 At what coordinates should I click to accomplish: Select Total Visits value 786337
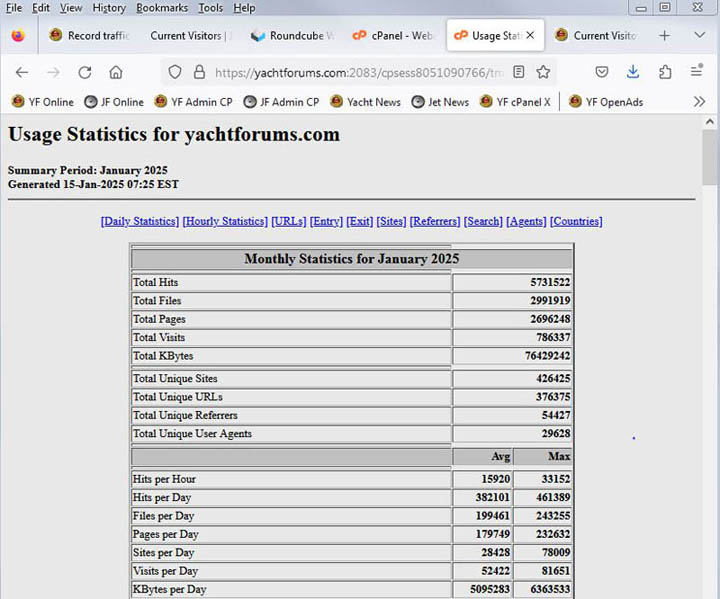553,337
